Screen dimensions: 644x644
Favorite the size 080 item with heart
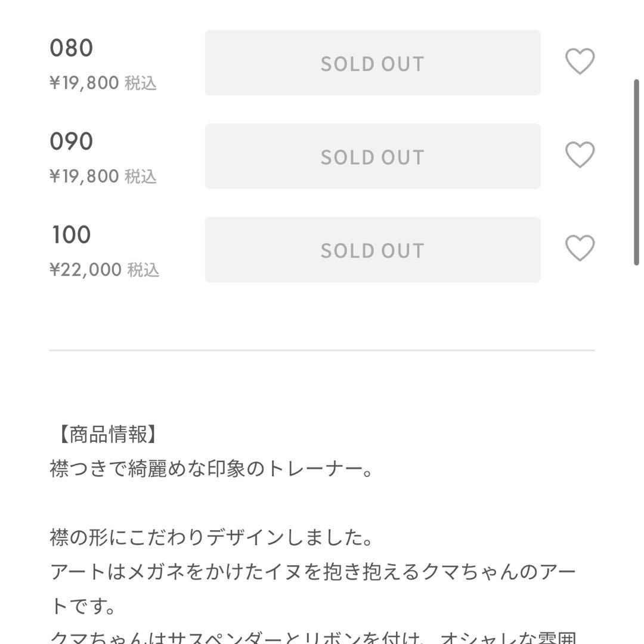click(580, 62)
